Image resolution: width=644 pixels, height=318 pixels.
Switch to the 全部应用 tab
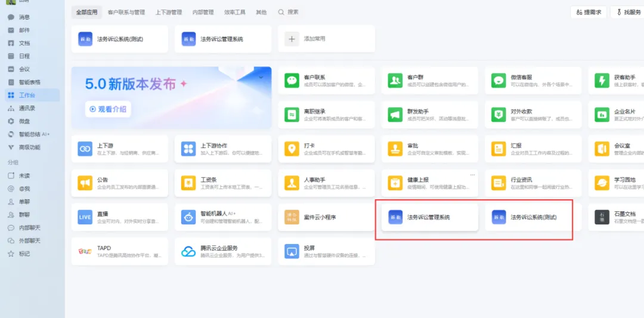point(86,13)
